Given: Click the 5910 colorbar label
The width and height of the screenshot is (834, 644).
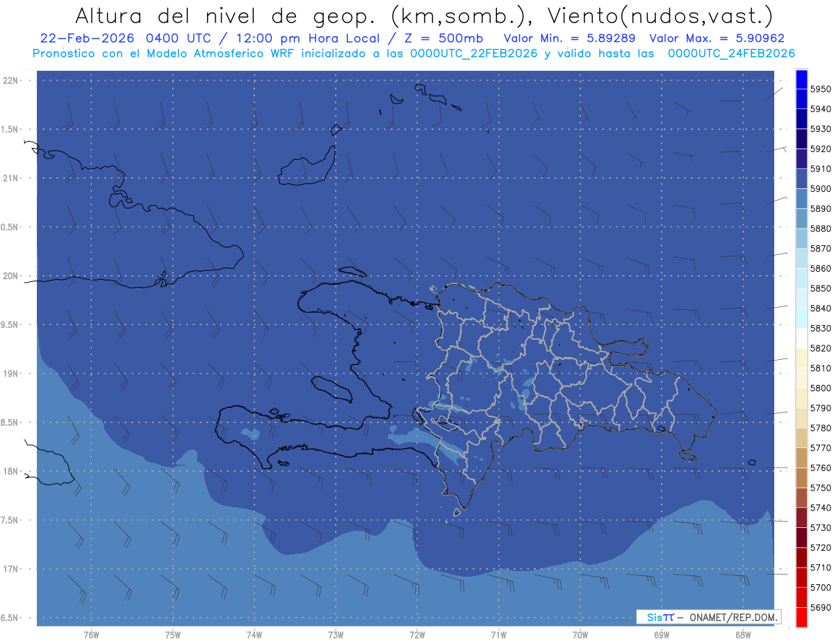Looking at the screenshot, I should [820, 169].
